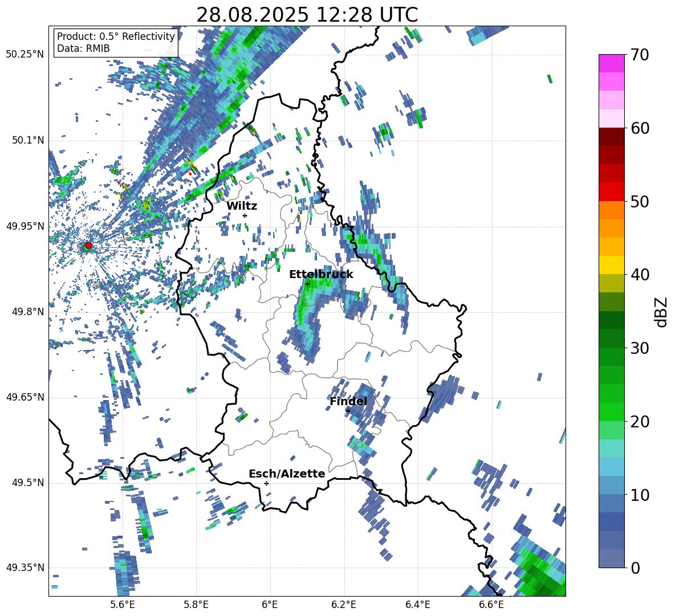Click the Ettelbruck city label
The height and width of the screenshot is (616, 675).
[x=321, y=275]
